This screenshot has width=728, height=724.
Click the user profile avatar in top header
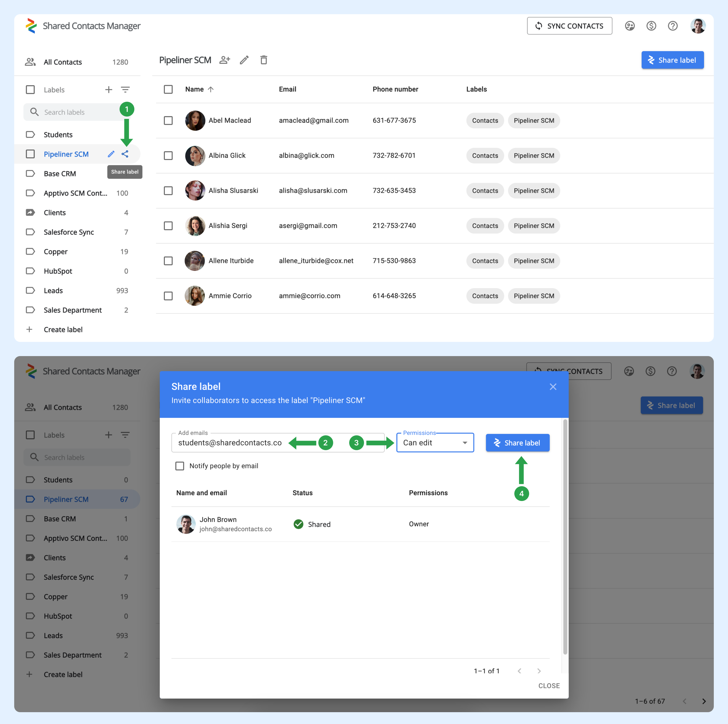click(x=698, y=26)
